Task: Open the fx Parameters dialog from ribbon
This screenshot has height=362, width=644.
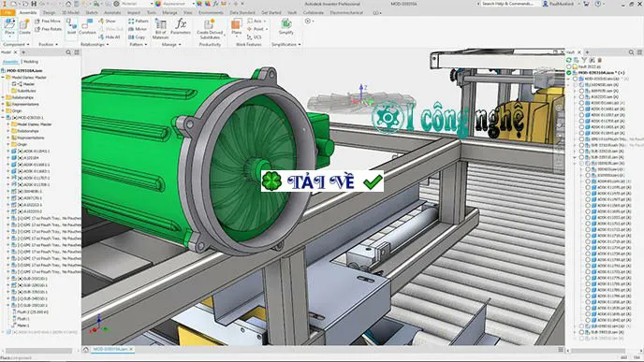Action: [181, 27]
